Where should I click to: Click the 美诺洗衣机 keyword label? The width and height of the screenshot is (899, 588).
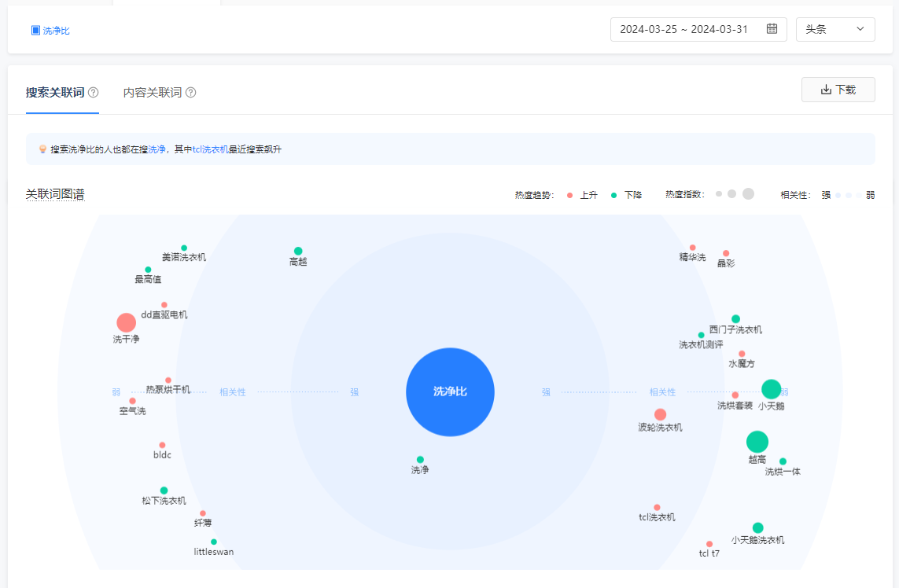coord(184,257)
